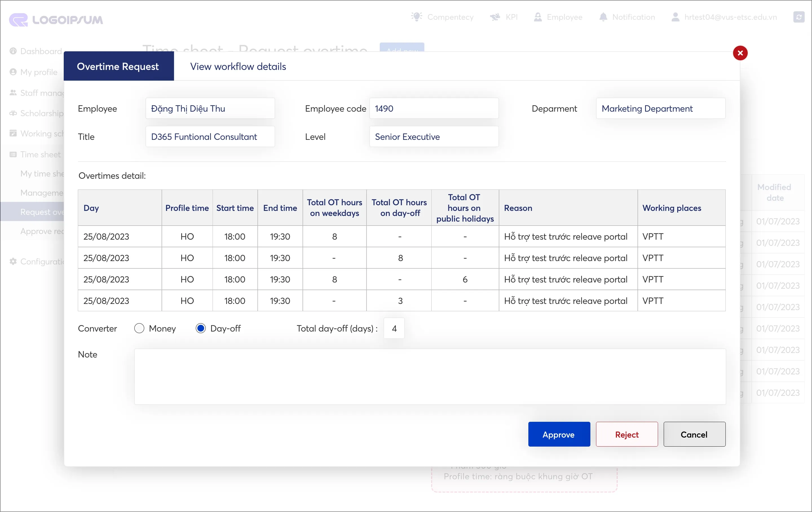The height and width of the screenshot is (512, 812).
Task: Click the Dashboard sidebar icon
Action: [13, 51]
